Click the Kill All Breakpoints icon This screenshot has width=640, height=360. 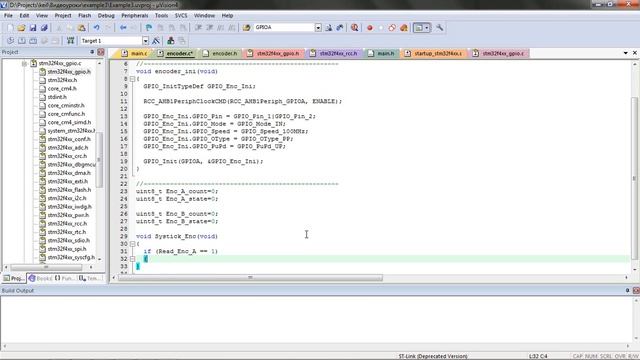404,28
